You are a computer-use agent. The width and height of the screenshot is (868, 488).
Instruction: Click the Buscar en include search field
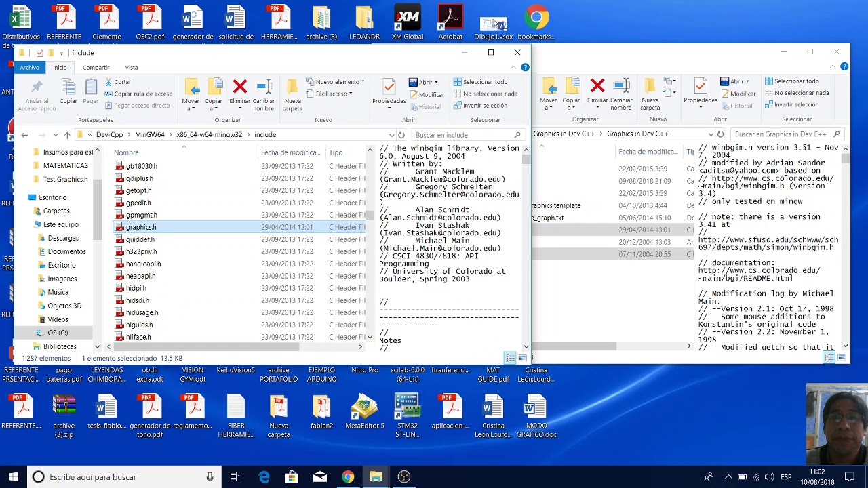pos(468,135)
